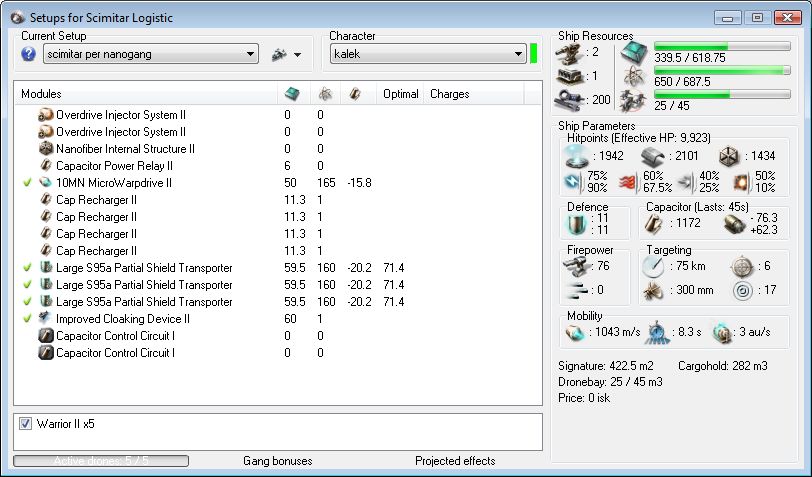Click the Active drones 5 / 5 bar
The image size is (812, 477).
pyautogui.click(x=101, y=460)
